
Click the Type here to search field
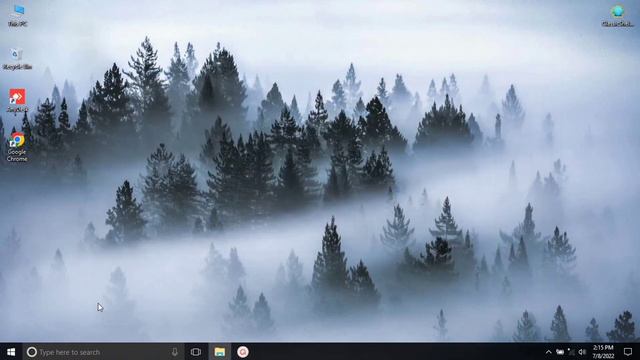coord(103,352)
